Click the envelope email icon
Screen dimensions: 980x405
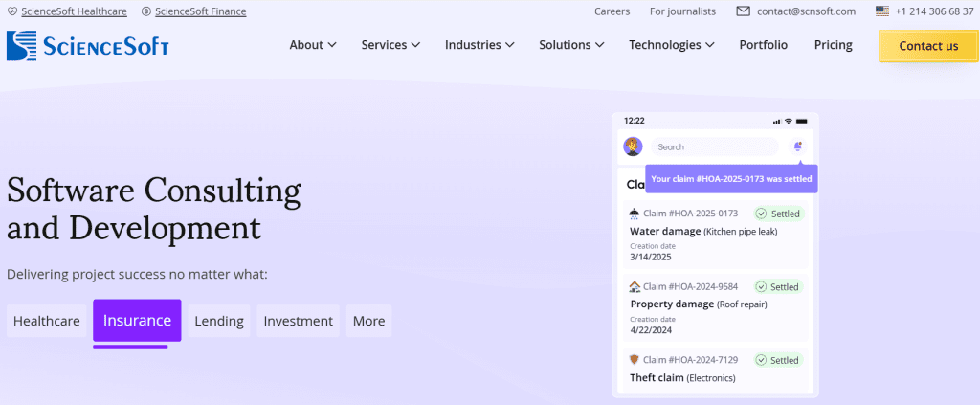pos(743,11)
